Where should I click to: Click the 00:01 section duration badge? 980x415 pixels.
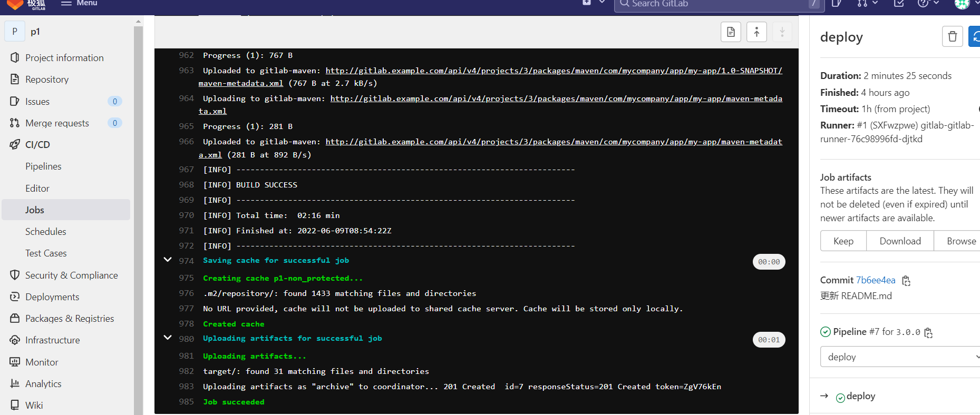[x=769, y=340]
